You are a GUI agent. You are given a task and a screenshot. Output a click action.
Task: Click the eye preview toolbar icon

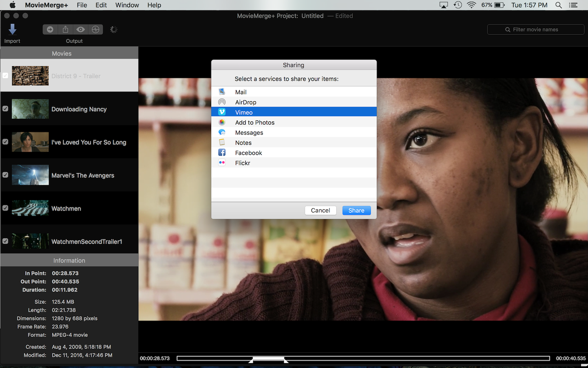click(x=80, y=29)
